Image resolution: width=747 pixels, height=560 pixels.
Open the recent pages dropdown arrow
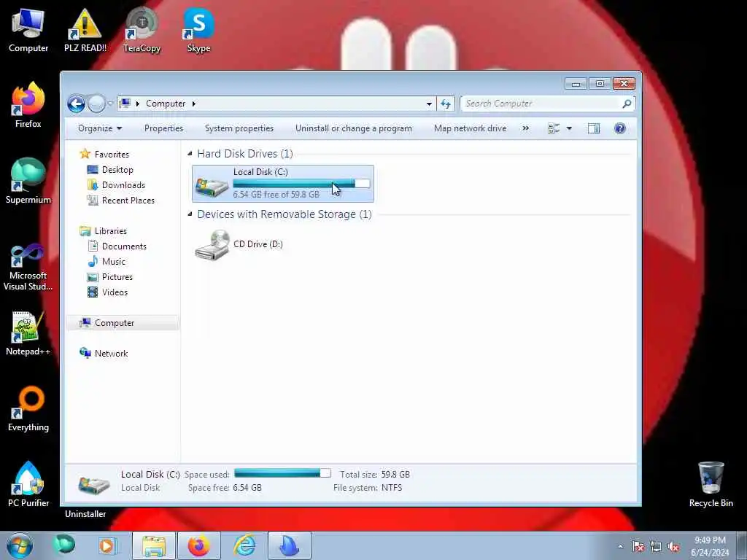pyautogui.click(x=111, y=104)
